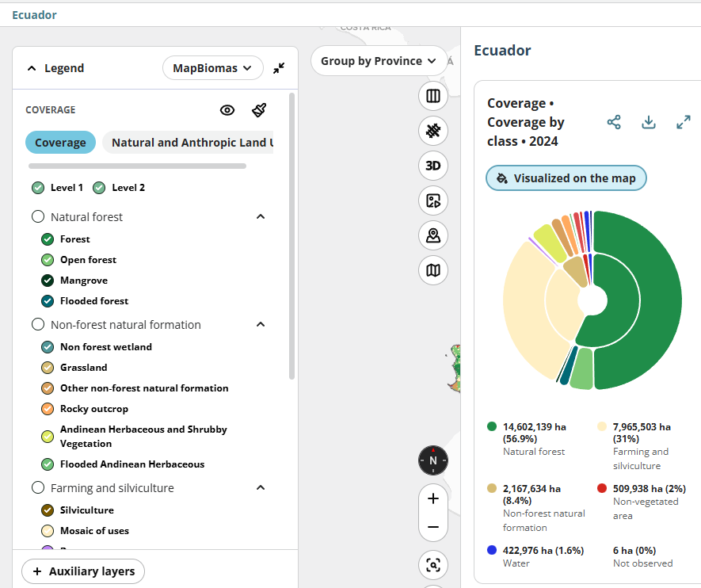This screenshot has width=701, height=588.
Task: Zoom out on the map
Action: pos(432,527)
